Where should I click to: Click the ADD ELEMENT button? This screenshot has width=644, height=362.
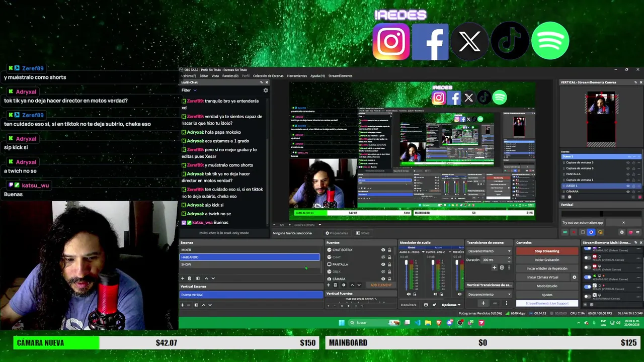click(x=381, y=285)
